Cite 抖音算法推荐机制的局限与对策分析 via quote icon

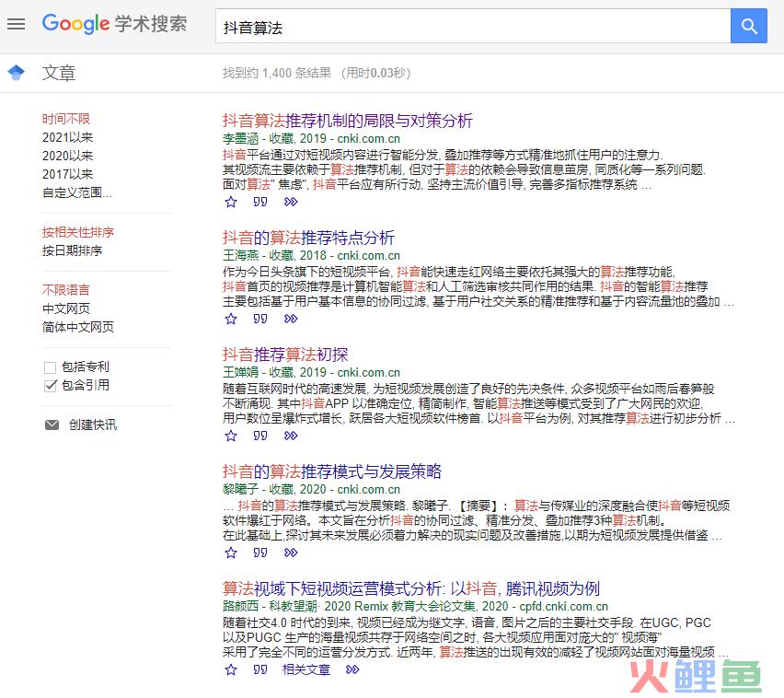coord(260,202)
